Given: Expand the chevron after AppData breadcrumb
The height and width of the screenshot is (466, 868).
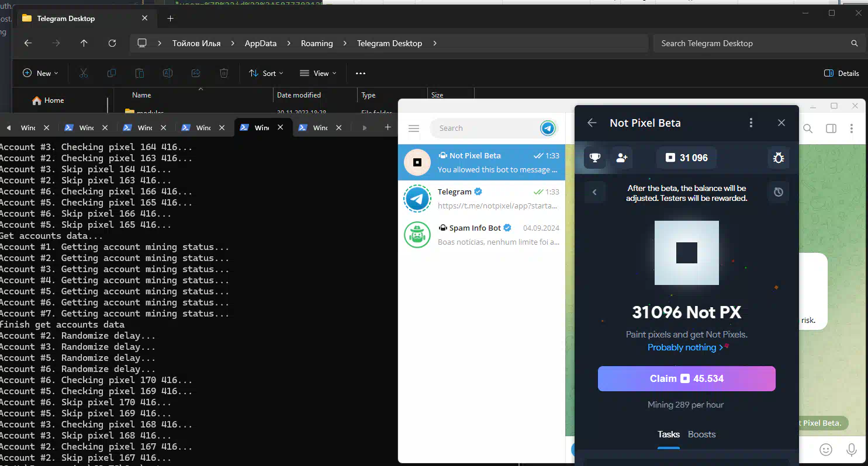Looking at the screenshot, I should coord(289,43).
